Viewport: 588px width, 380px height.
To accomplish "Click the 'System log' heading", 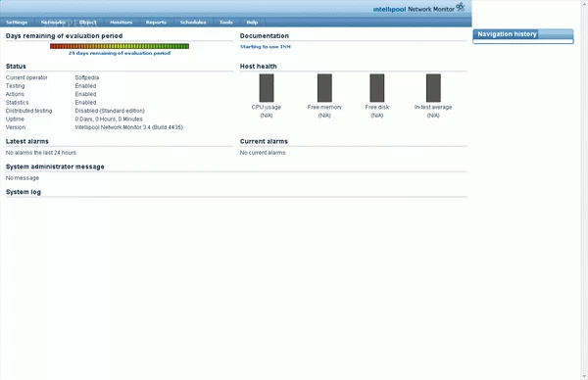I will point(24,192).
